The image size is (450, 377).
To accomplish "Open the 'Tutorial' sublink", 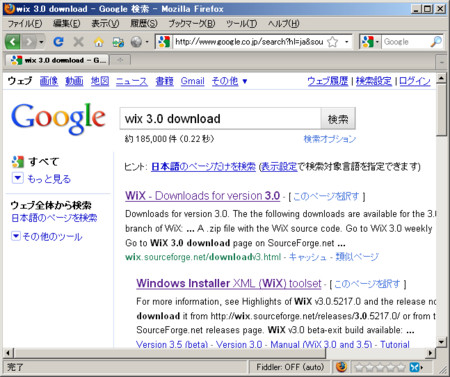I will (x=395, y=344).
